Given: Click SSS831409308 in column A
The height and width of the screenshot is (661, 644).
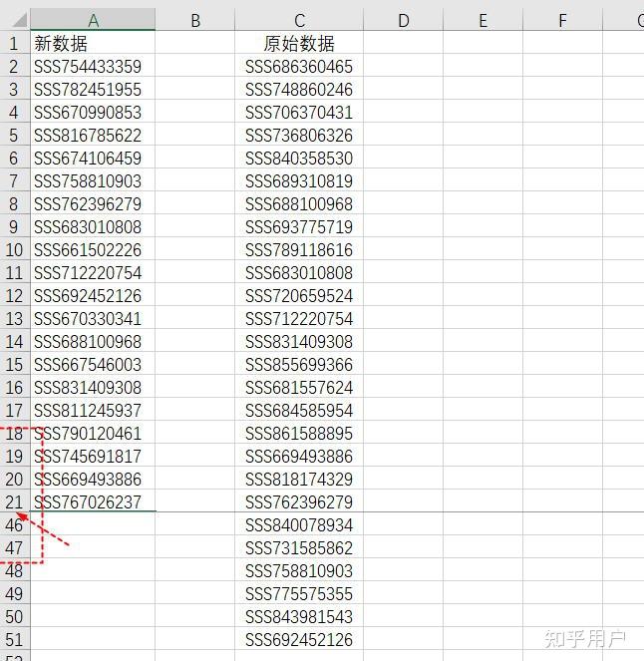Looking at the screenshot, I should tap(93, 388).
